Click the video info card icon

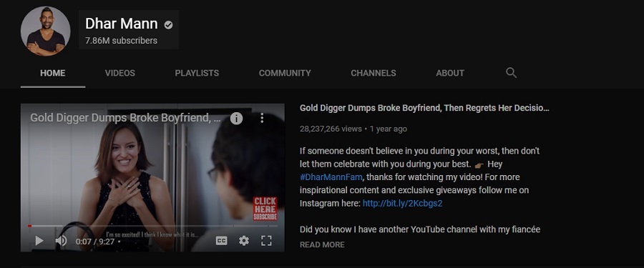[236, 118]
